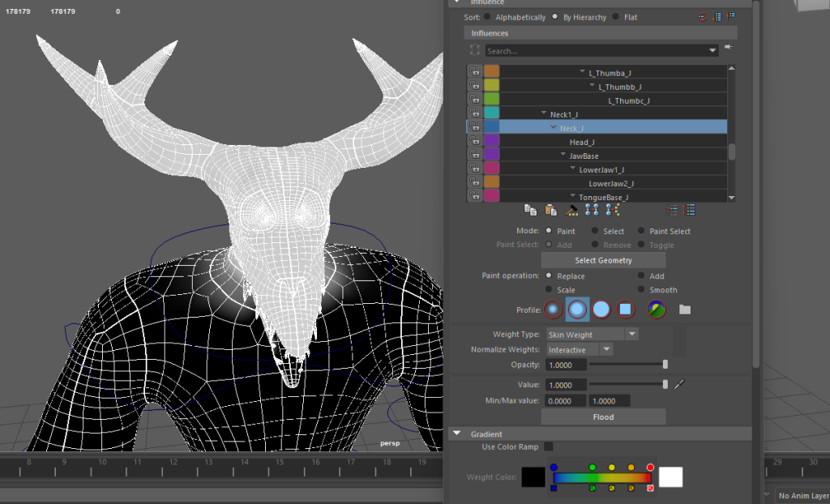Click the Hammer weights icon
Screen dimensions: 830x504
[571, 210]
